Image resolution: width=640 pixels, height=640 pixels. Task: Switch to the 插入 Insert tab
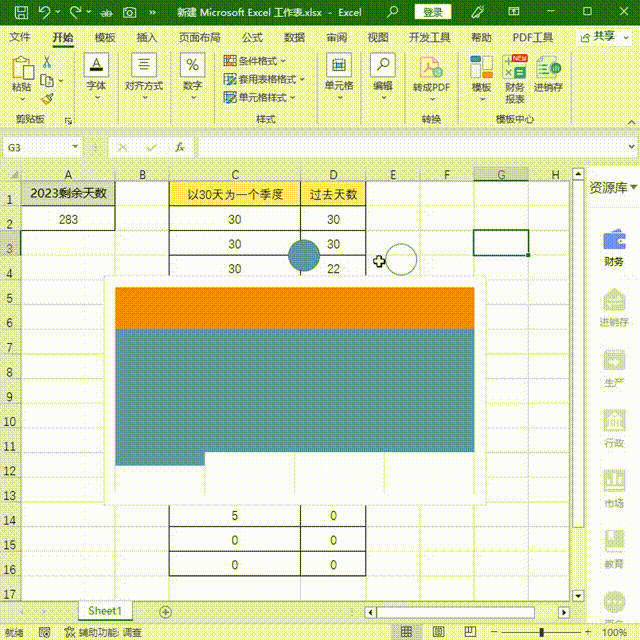147,38
